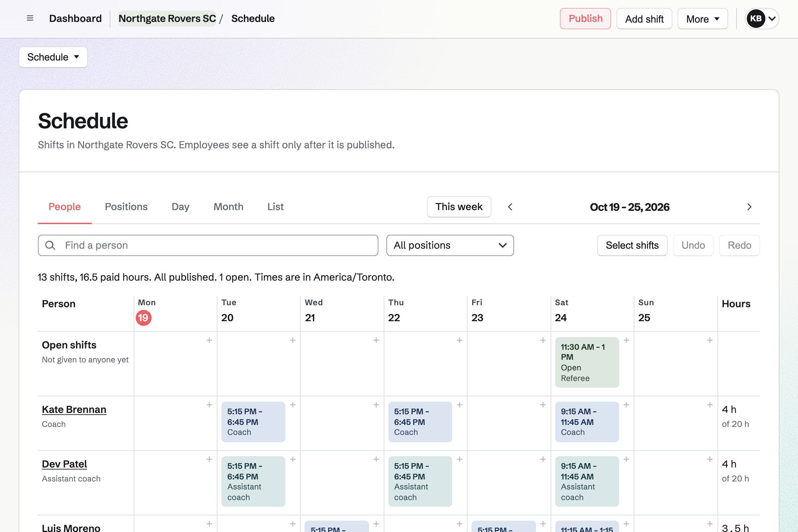Viewport: 798px width, 532px height.
Task: Open the hamburger navigation menu
Action: (x=30, y=18)
